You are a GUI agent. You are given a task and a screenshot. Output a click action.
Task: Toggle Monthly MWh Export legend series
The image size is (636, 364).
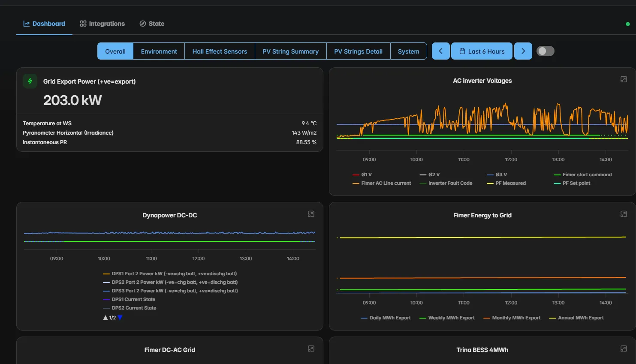tap(512, 318)
